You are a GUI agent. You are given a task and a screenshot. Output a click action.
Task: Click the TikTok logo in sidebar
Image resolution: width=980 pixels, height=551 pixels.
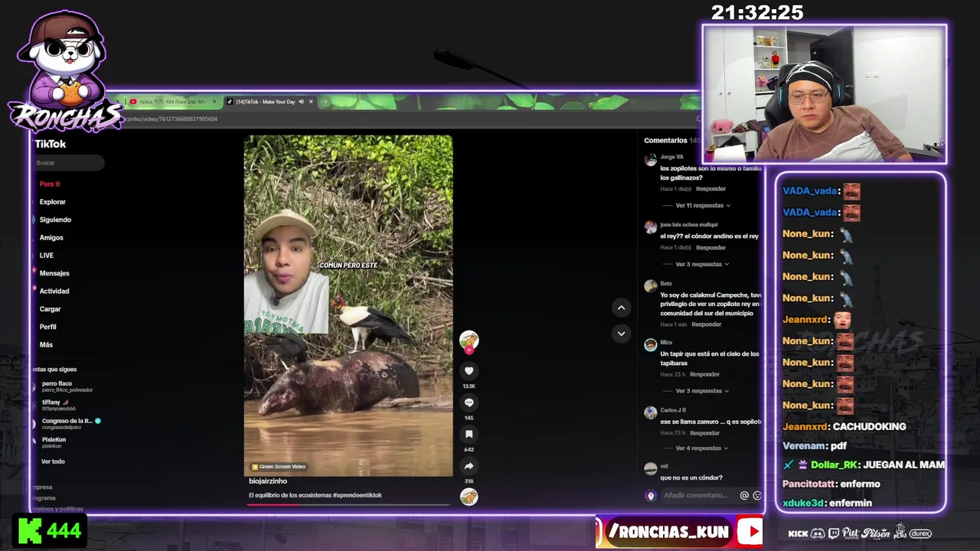click(x=51, y=144)
